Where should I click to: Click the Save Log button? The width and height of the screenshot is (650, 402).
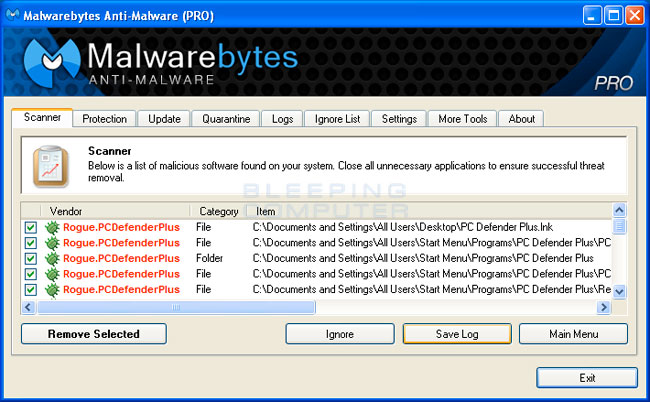coord(457,334)
